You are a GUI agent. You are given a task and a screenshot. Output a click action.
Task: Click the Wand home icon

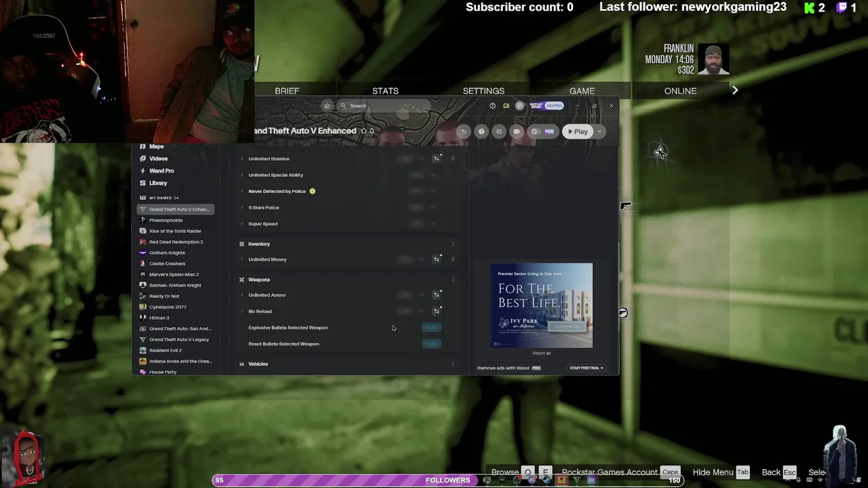[327, 106]
